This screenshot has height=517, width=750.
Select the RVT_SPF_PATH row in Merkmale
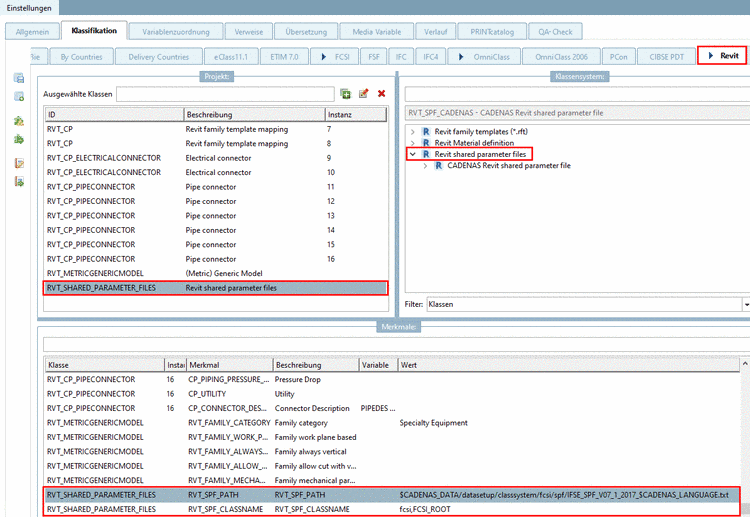[392, 495]
